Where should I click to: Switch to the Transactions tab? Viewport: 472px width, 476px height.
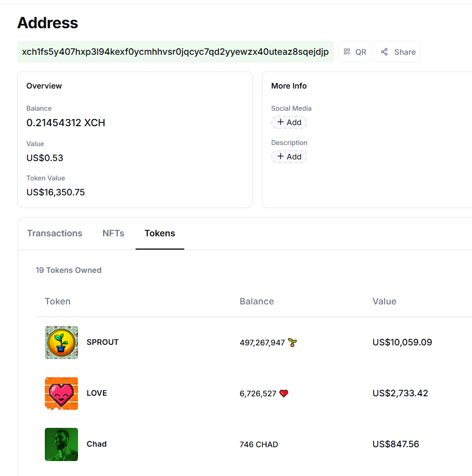pyautogui.click(x=55, y=233)
